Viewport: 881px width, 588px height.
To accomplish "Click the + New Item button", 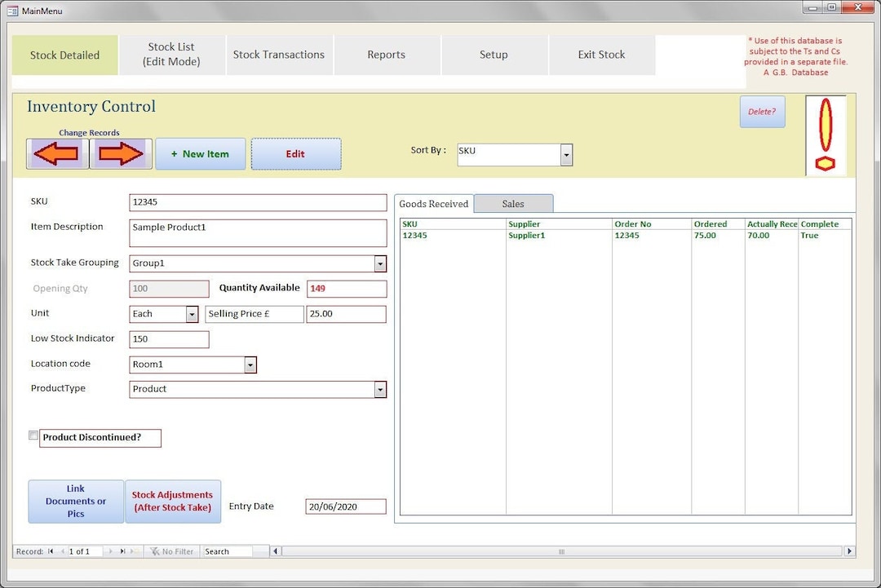I will pos(200,153).
